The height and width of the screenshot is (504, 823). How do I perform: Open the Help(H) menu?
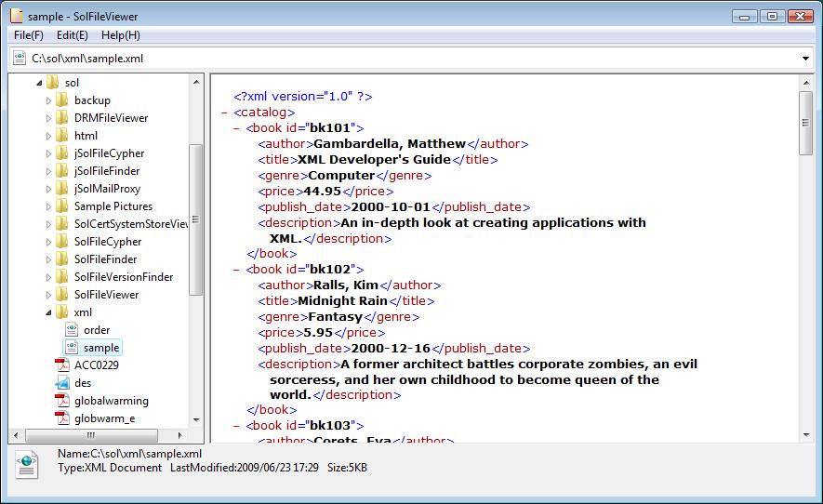point(120,35)
